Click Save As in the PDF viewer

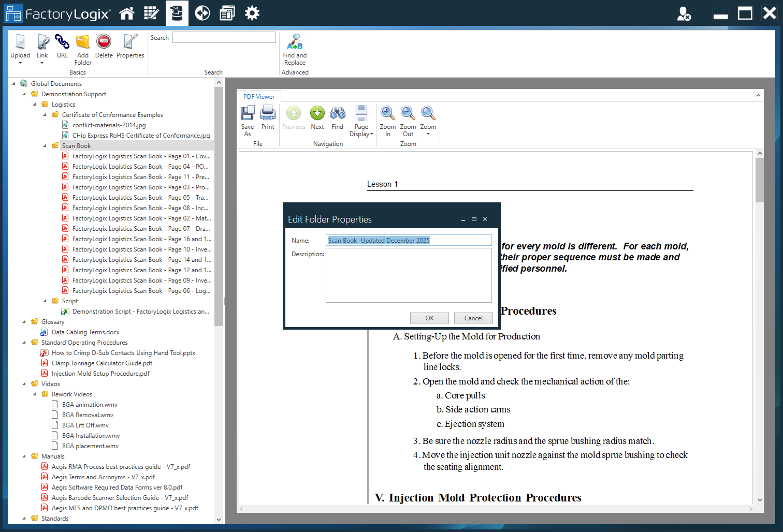(x=248, y=119)
